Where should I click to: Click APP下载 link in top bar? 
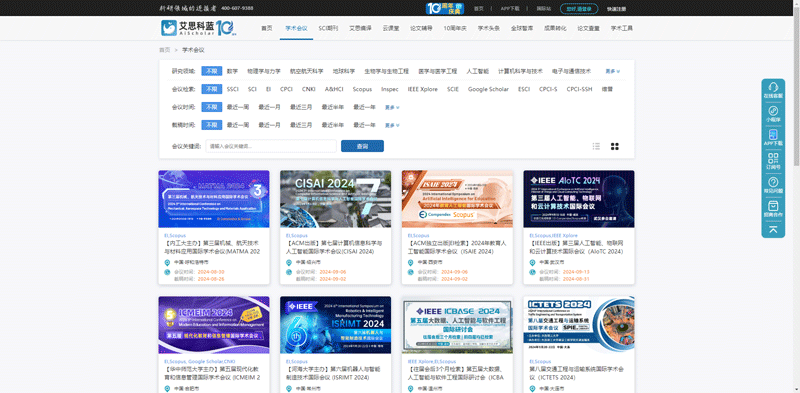(x=510, y=9)
